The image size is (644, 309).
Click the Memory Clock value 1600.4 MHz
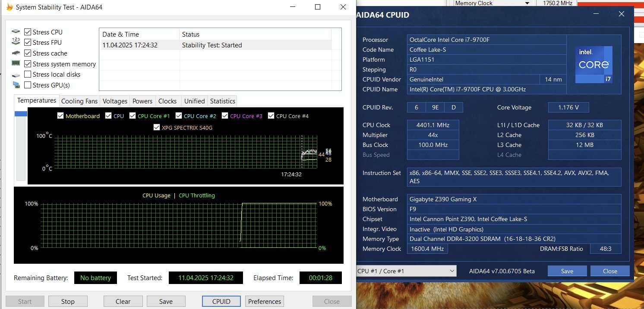click(x=427, y=249)
